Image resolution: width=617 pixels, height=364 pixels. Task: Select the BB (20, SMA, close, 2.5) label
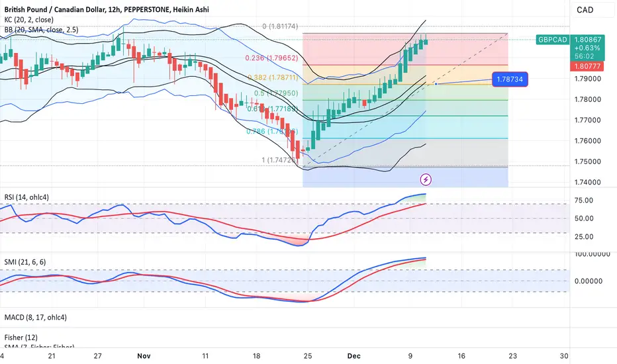41,30
